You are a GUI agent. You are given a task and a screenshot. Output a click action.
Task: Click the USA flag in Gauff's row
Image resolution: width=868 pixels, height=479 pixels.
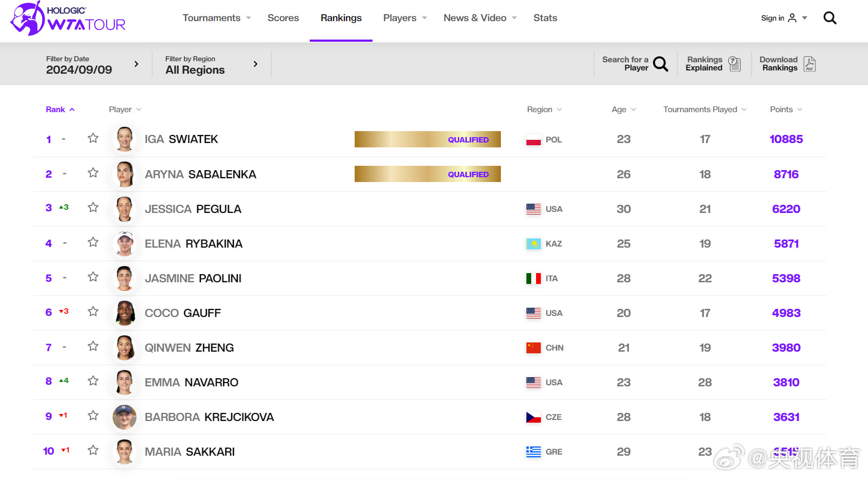533,313
